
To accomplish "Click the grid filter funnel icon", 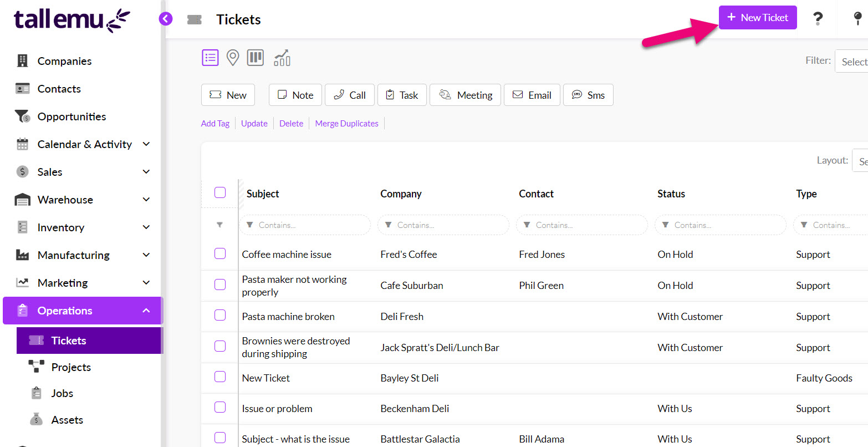I will (219, 225).
